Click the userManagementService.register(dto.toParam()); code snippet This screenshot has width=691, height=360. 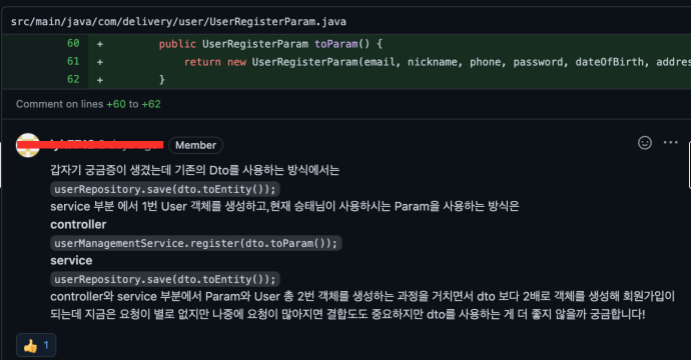196,243
